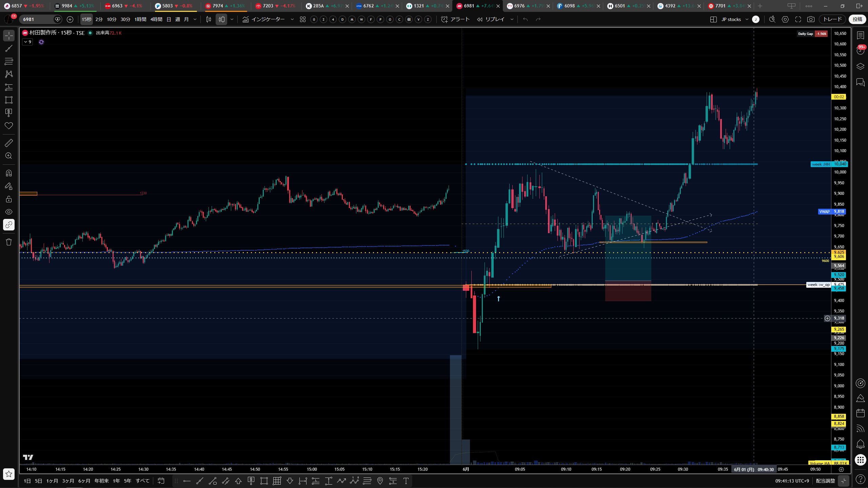
Task: Toggle stay in drawing mode
Action: coord(9,186)
